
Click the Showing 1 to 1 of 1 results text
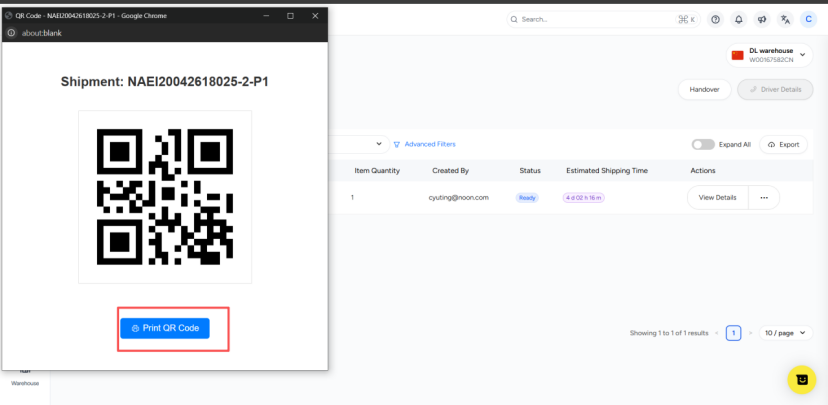click(x=669, y=333)
